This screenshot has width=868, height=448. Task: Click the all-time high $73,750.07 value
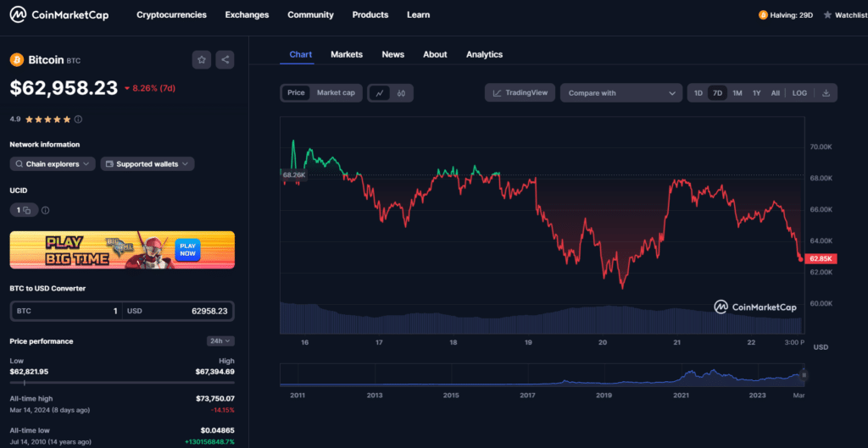pyautogui.click(x=215, y=398)
